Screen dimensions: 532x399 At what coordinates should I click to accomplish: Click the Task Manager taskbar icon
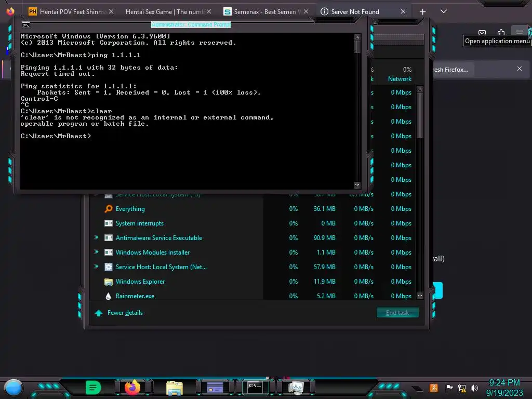tap(296, 388)
